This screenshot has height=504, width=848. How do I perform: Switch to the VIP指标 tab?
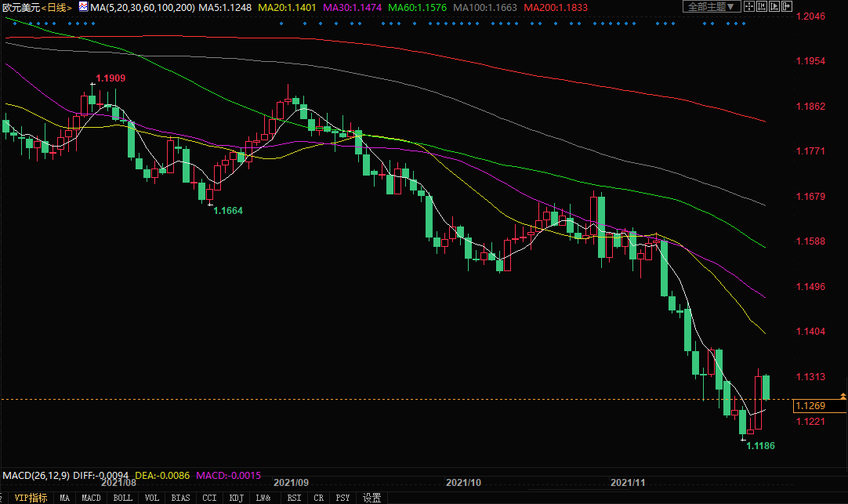[31, 498]
